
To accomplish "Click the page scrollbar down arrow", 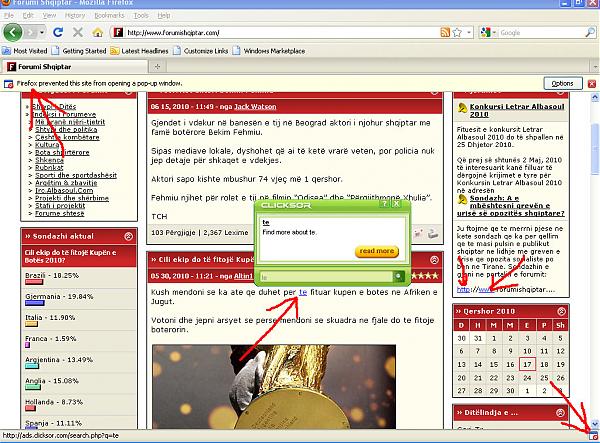I will point(595,423).
